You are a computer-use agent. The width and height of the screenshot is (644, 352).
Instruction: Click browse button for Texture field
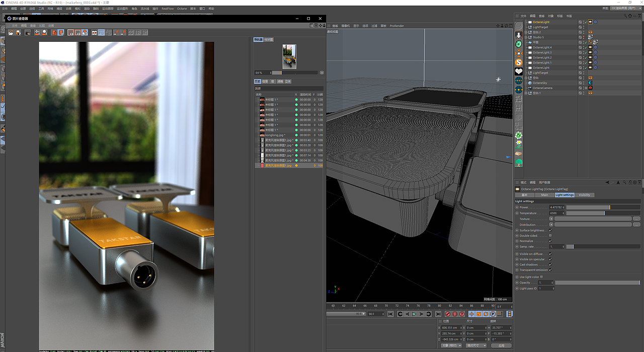tap(636, 219)
